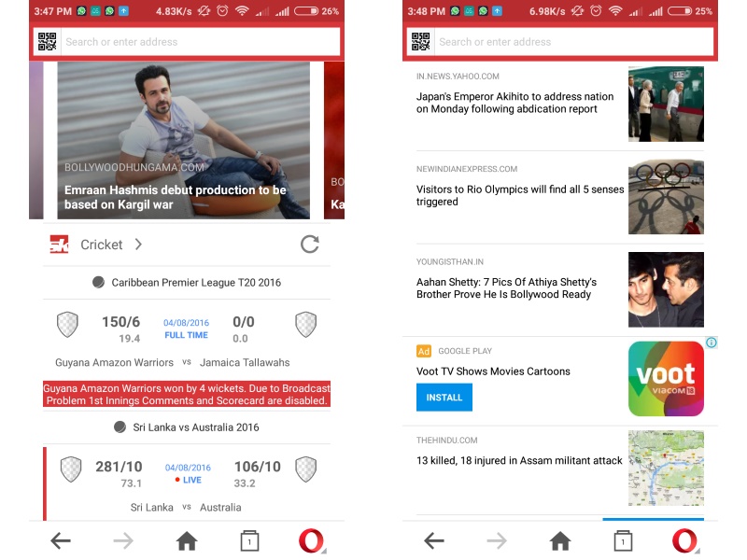This screenshot has height=560, width=747.
Task: Open the Assam militant attack article
Action: pyautogui.click(x=519, y=460)
